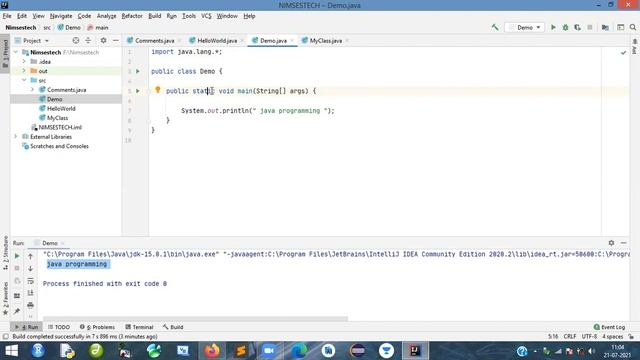This screenshot has width=640, height=360.
Task: Open the Terminal tool window button
Action: [139, 327]
